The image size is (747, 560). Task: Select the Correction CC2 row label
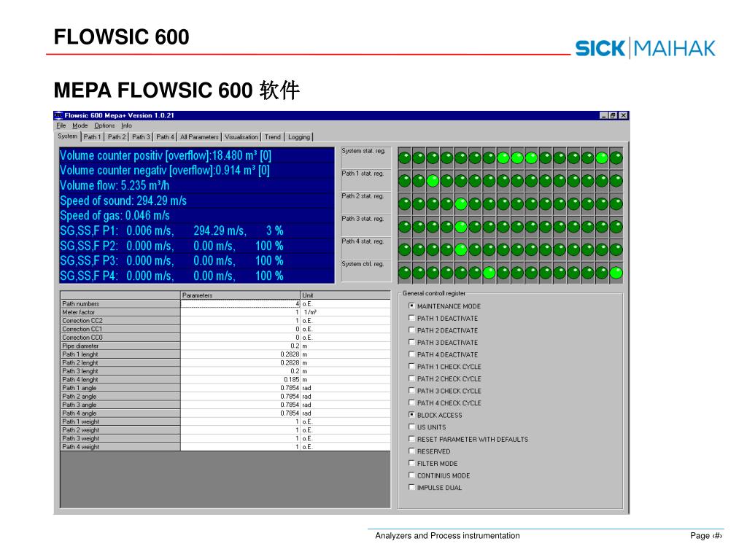120,321
